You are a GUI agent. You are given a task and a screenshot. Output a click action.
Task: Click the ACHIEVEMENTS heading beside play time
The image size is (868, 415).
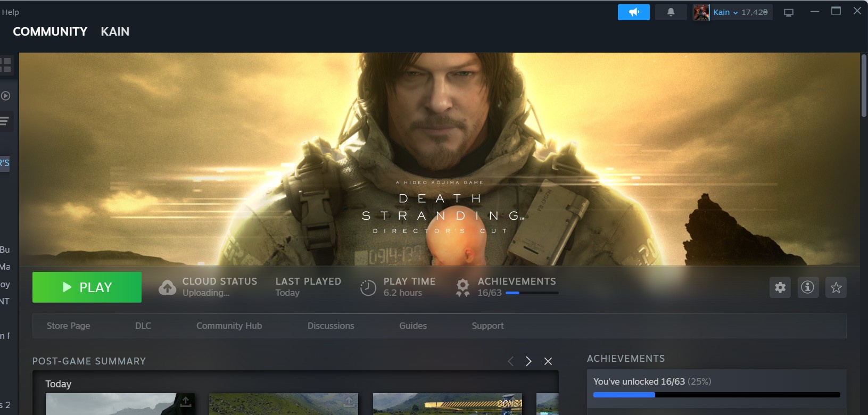(517, 281)
